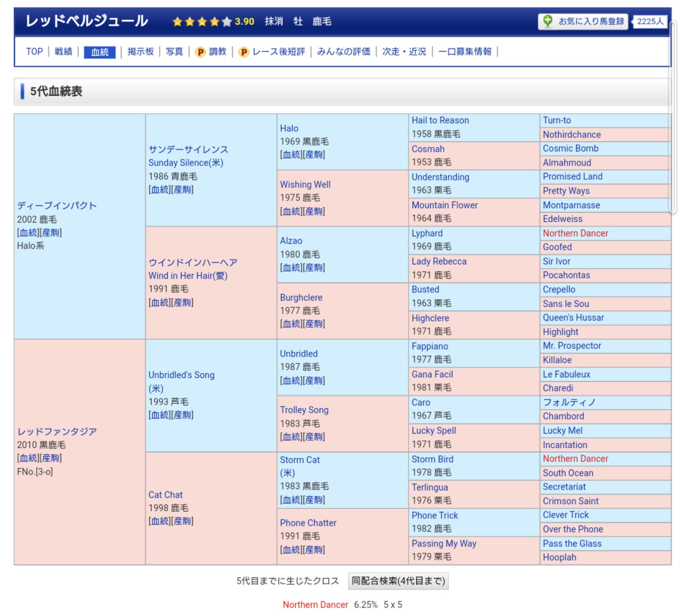Click the Storm Cat pedigree link
Image resolution: width=684 pixels, height=616 pixels.
tap(300, 460)
